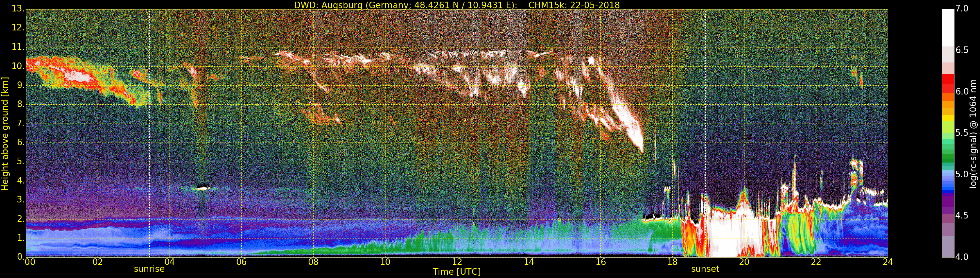This screenshot has height=278, width=980.
Task: Click the x-axis tick label '02'
Action: (x=98, y=262)
